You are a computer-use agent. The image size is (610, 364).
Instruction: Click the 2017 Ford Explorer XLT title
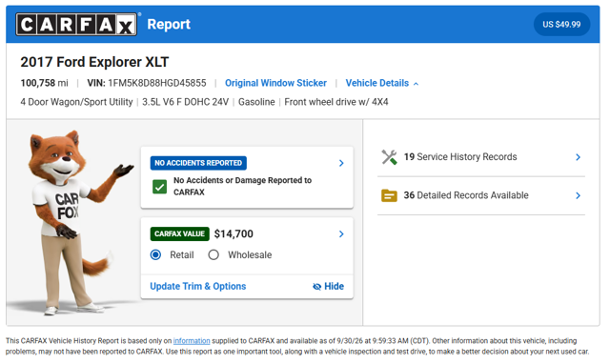(x=94, y=62)
